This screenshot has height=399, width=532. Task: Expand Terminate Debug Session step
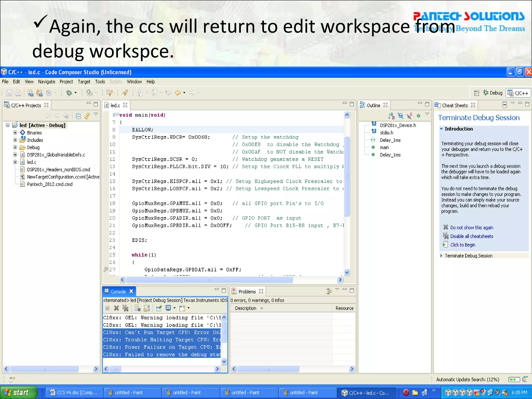441,256
